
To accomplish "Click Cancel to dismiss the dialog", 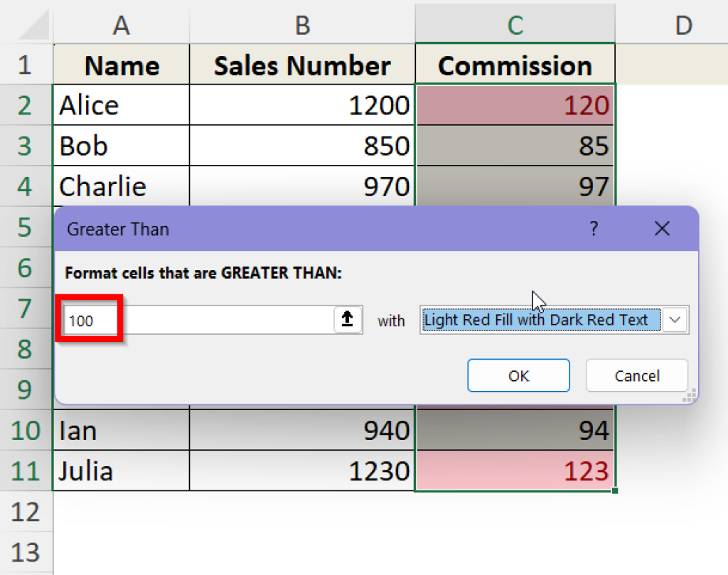I will click(x=636, y=375).
